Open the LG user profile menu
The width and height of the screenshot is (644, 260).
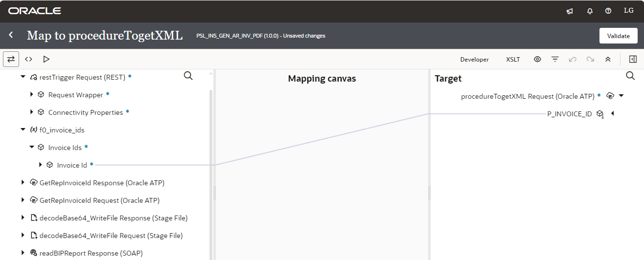tap(629, 11)
